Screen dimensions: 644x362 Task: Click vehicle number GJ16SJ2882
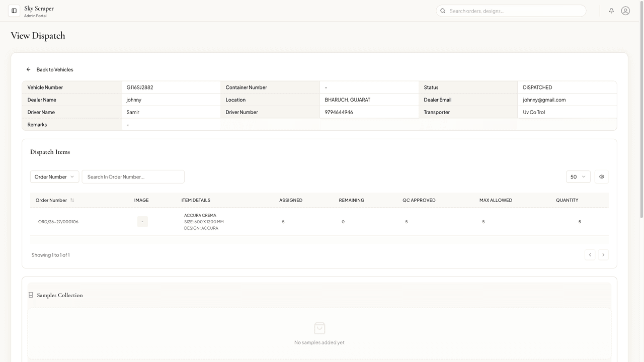pyautogui.click(x=140, y=87)
